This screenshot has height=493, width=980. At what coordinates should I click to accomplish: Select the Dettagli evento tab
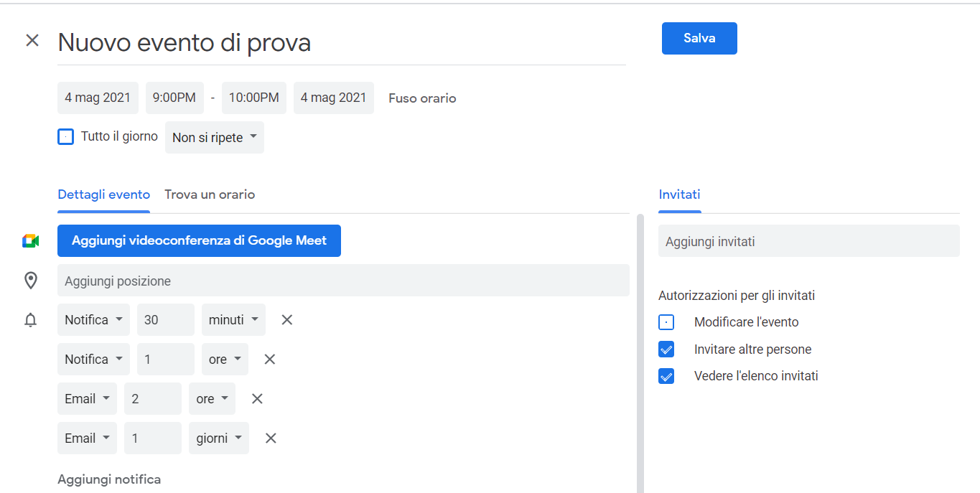coord(104,194)
